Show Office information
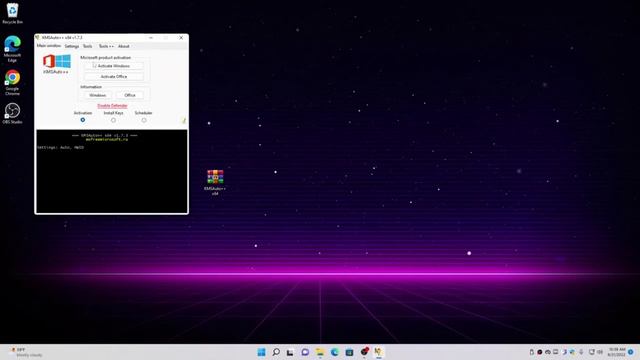 130,95
